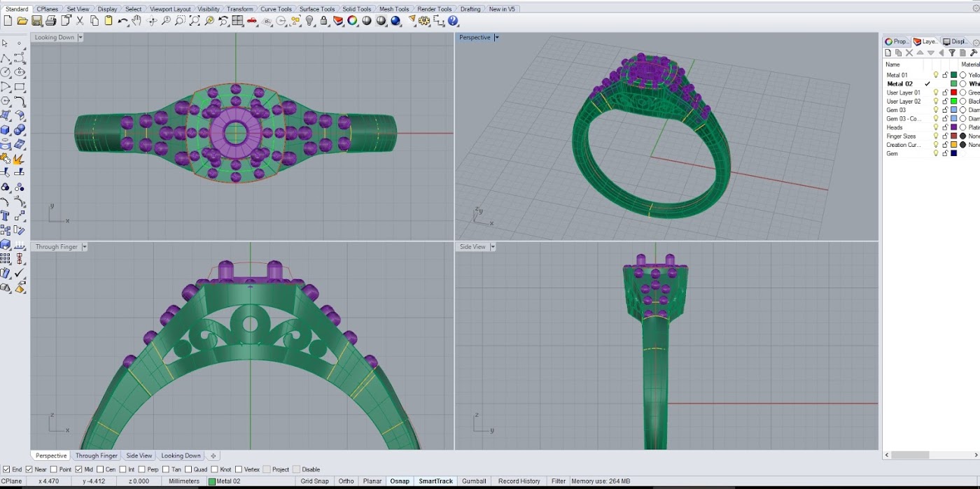
Task: Click the Save file icon
Action: click(36, 21)
